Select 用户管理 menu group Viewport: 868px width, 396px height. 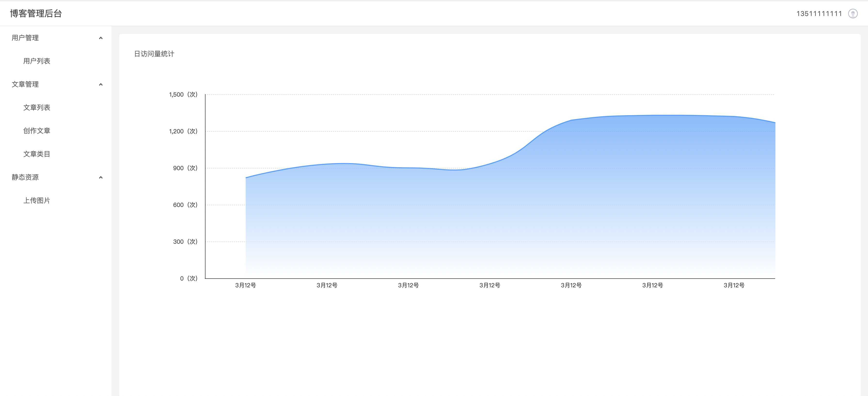55,38
